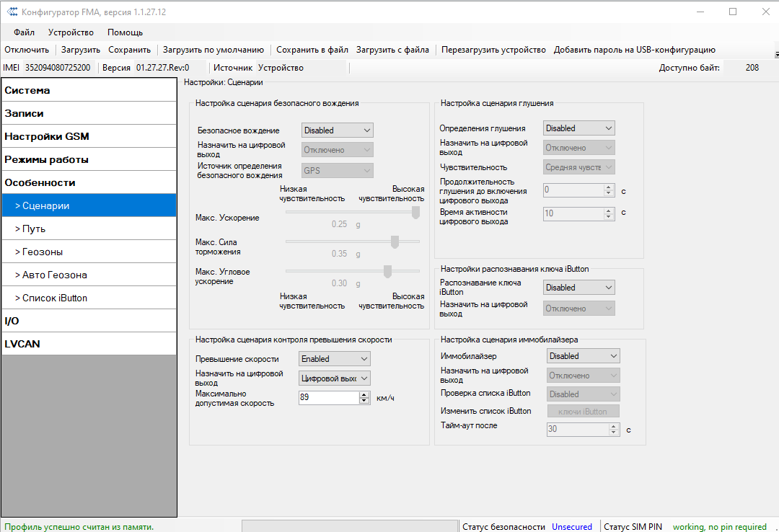Increase maximum allowed speed with up arrow
The width and height of the screenshot is (779, 532).
click(364, 394)
